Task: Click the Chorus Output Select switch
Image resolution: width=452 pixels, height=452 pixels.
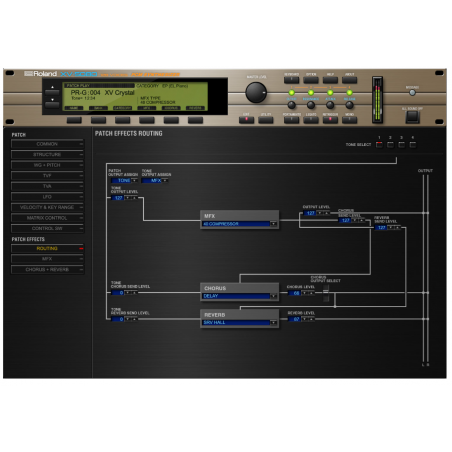Action: click(326, 294)
